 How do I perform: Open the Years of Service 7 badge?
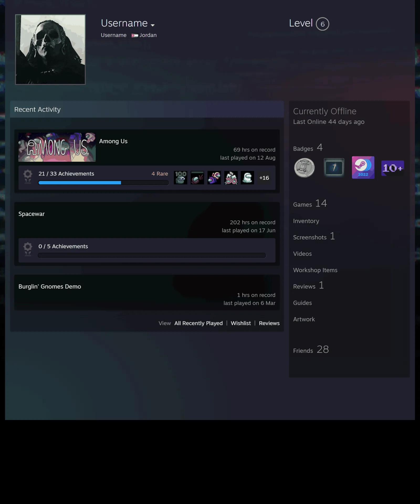pos(334,167)
